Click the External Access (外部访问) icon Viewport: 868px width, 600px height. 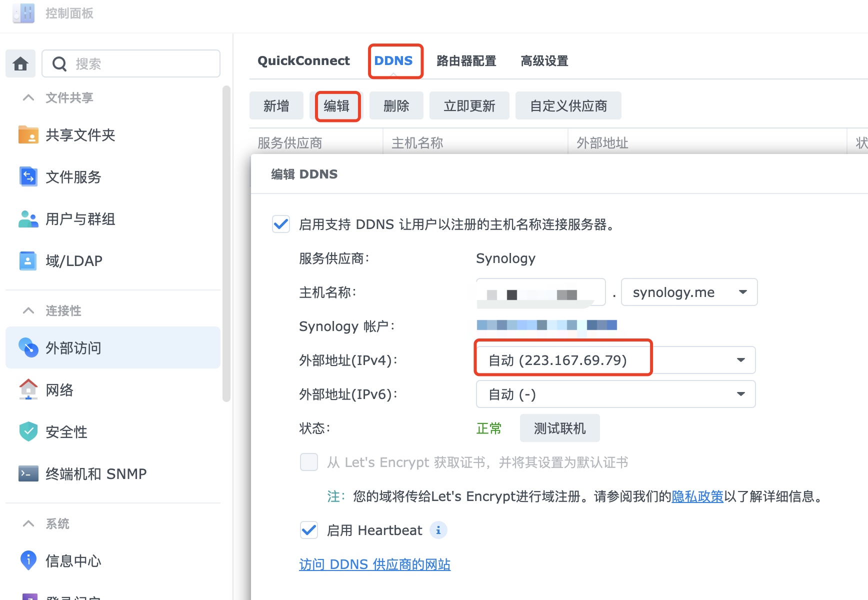coord(28,347)
